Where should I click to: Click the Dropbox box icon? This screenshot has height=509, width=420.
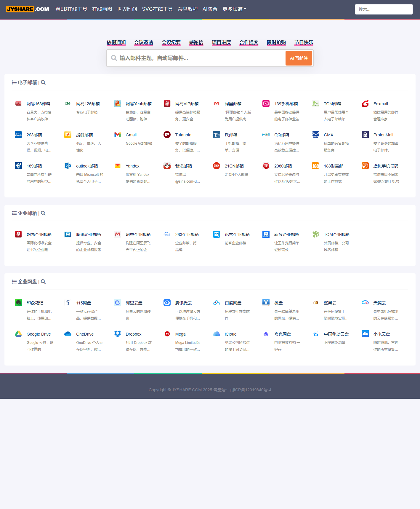[x=118, y=334]
